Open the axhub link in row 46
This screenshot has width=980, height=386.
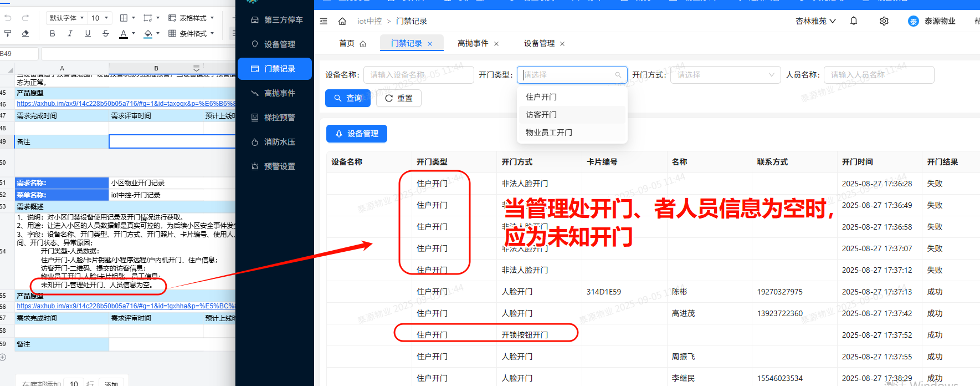pyautogui.click(x=126, y=104)
